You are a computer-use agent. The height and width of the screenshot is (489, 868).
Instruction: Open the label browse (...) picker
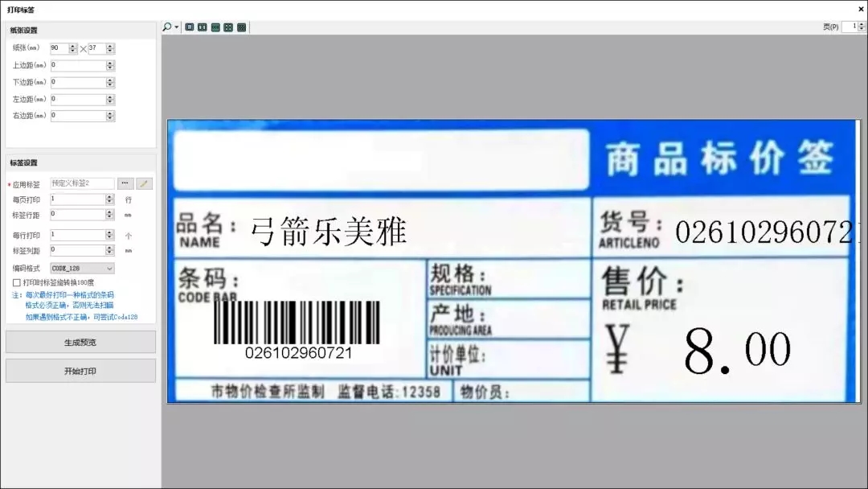125,183
